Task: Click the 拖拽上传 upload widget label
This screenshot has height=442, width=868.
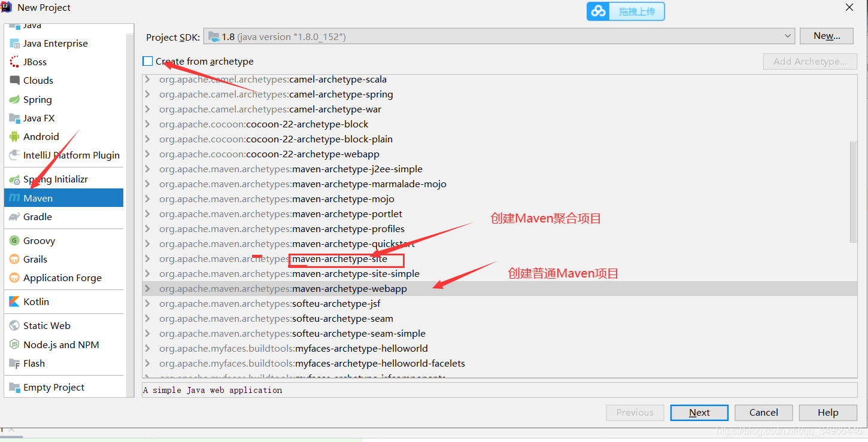Action: [637, 11]
